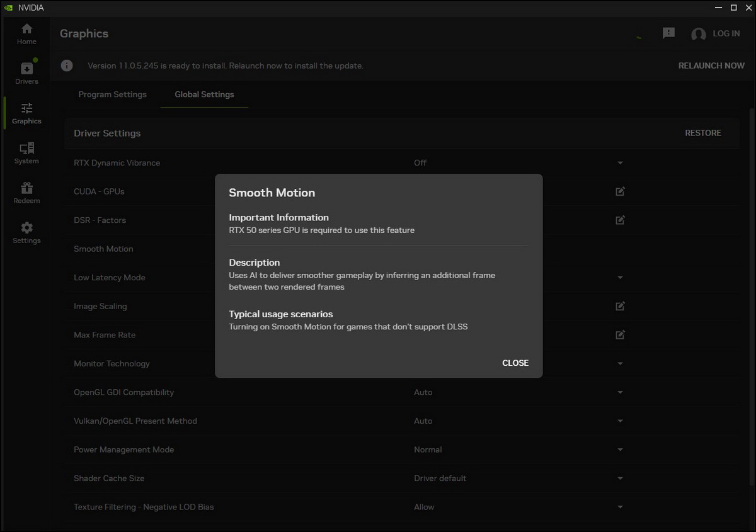Open the Drivers section in sidebar
This screenshot has width=756, height=532.
(26, 74)
